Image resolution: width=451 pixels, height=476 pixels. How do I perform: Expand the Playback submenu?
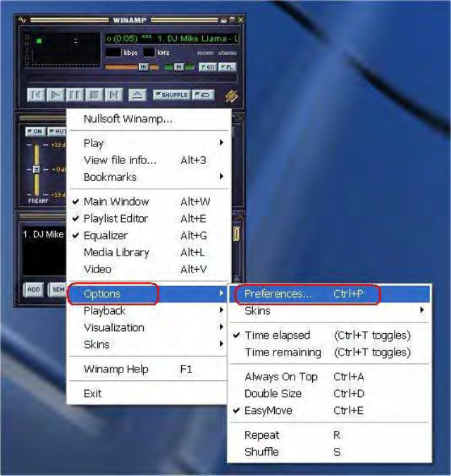click(x=148, y=311)
